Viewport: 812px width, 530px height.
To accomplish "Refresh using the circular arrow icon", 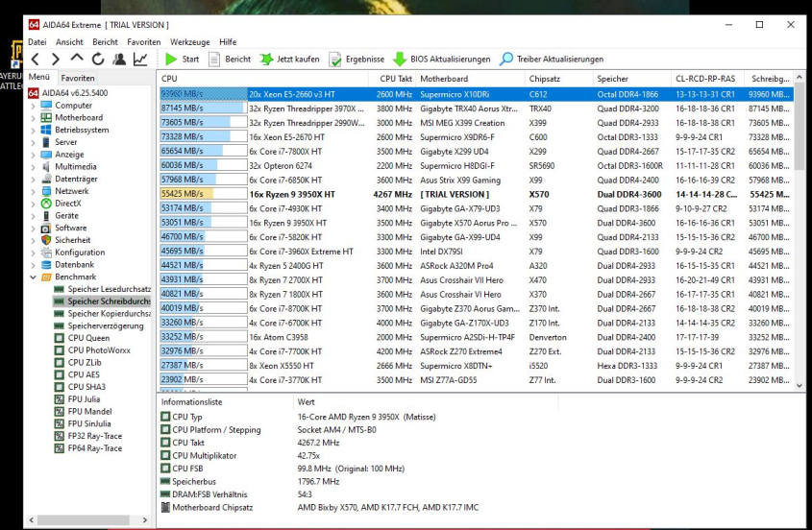I will [98, 59].
